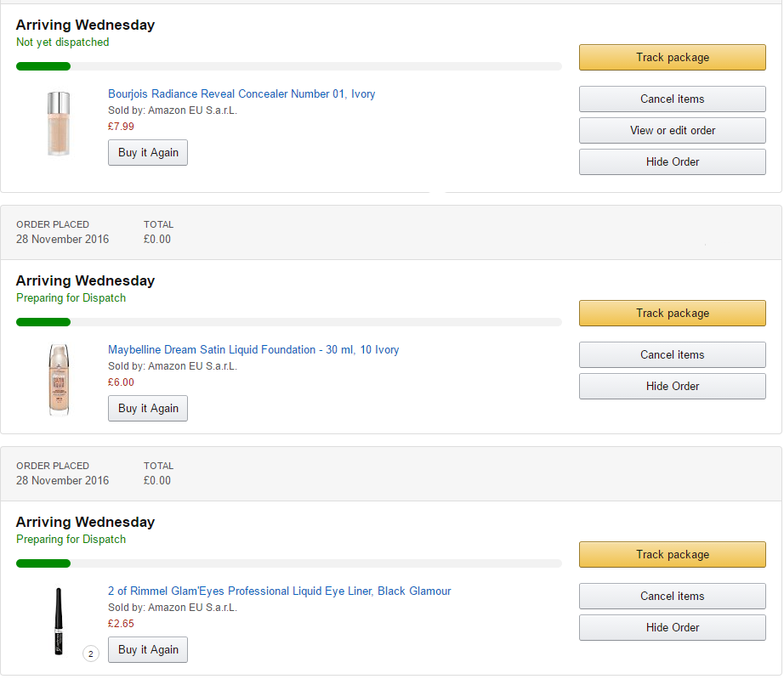This screenshot has height=679, width=784.
Task: Cancel items in Rimmel eye liner order
Action: tap(672, 596)
